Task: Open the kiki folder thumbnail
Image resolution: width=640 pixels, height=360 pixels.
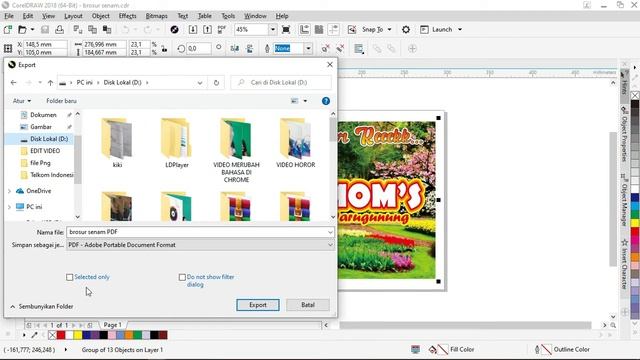Action: [x=117, y=143]
